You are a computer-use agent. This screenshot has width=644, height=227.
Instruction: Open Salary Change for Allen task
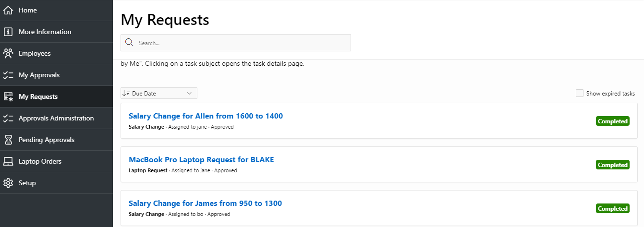tap(206, 116)
